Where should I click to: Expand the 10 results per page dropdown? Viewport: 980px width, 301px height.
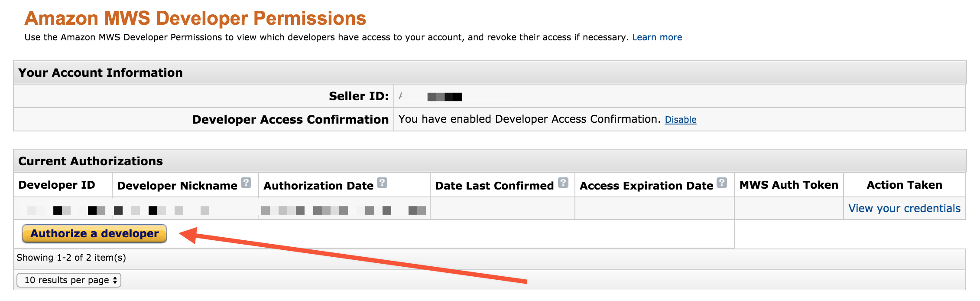(68, 280)
